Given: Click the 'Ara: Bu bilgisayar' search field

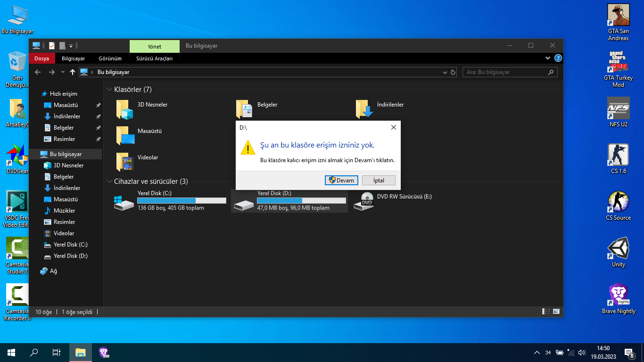Looking at the screenshot, I should point(510,72).
